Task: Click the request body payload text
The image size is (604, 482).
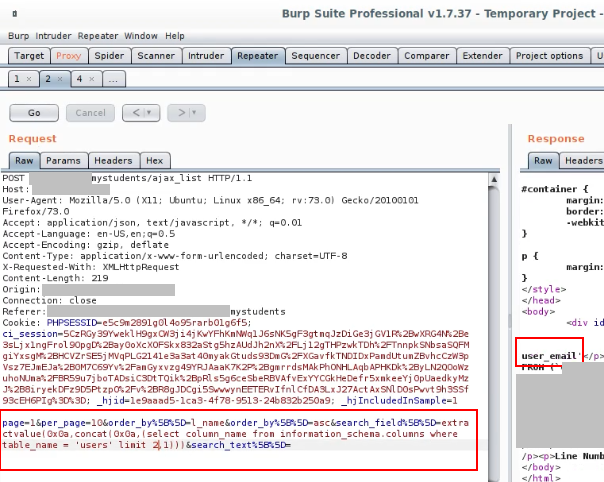Action: (x=235, y=434)
